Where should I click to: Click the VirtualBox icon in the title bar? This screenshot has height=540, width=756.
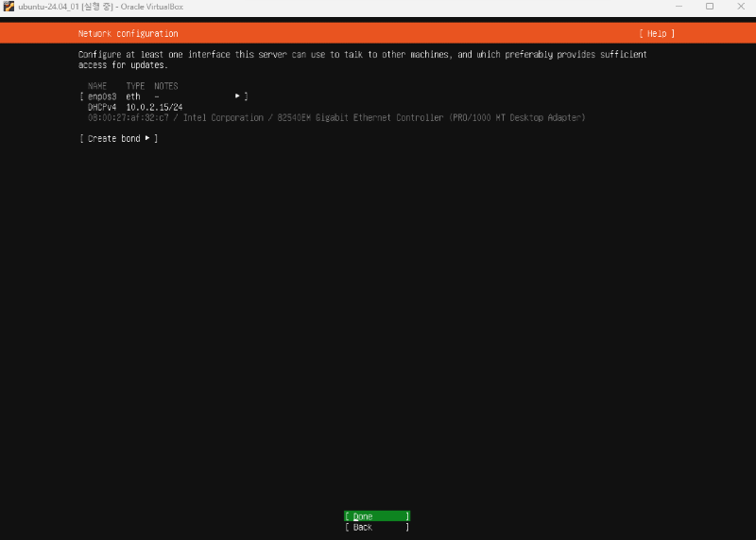[9, 7]
